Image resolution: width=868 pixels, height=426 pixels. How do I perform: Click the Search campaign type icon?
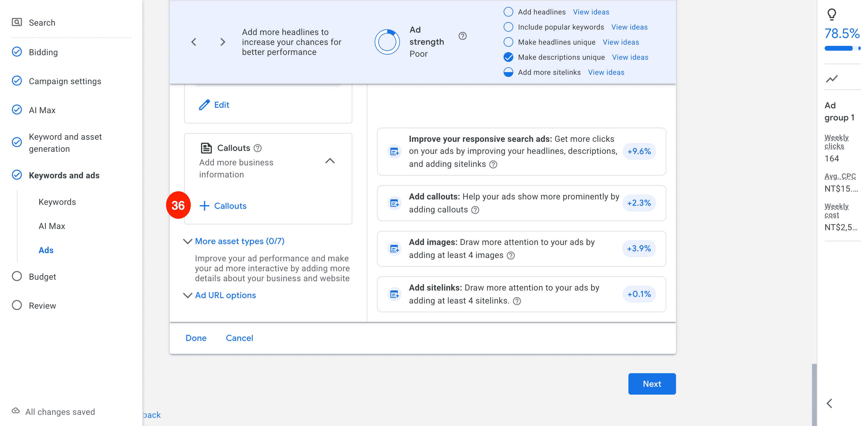pyautogui.click(x=17, y=22)
